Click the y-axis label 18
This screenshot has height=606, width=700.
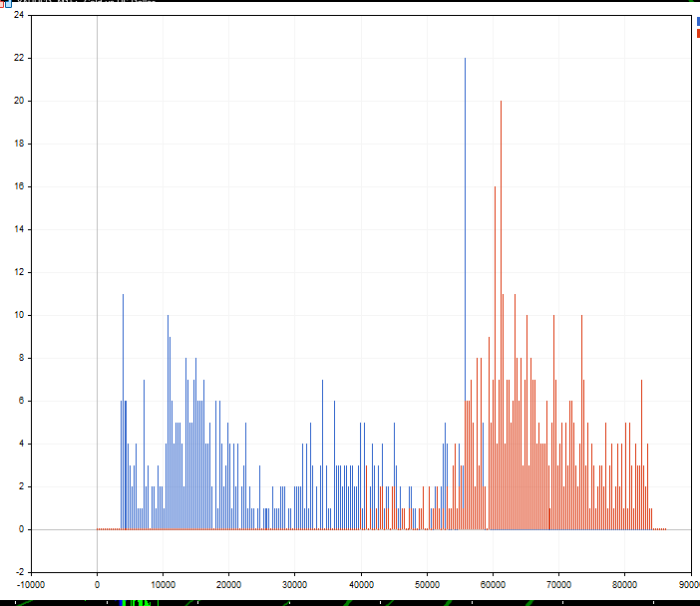pos(19,144)
